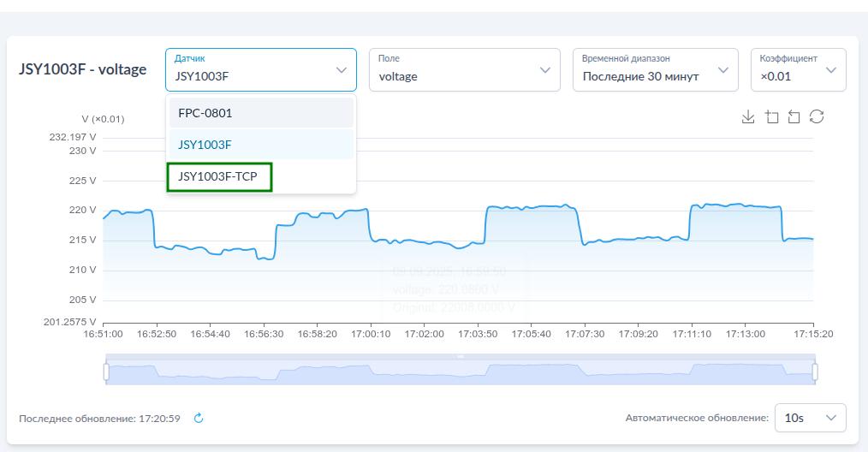This screenshot has width=868, height=452.
Task: Click the chevron in the Коэффициент selector
Action: point(830,70)
